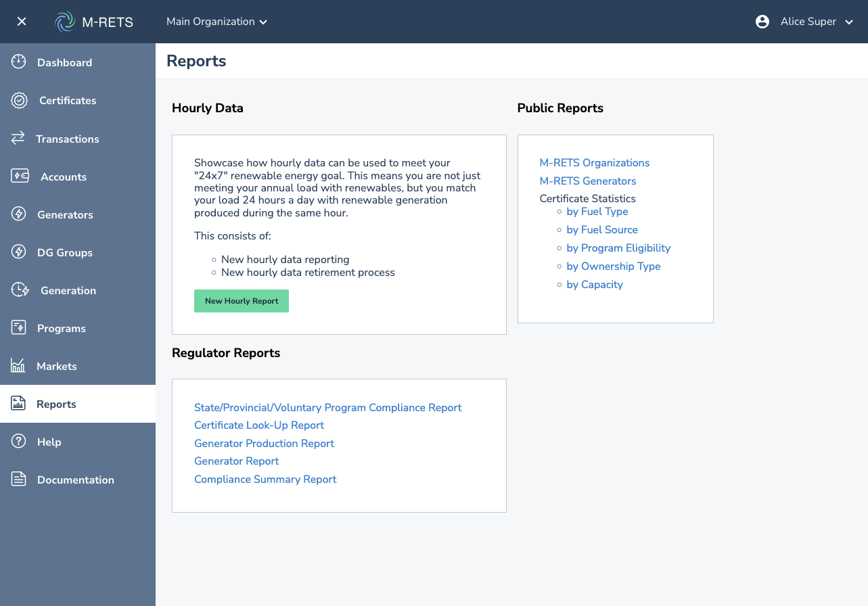Click the Public Reports section heading

560,108
